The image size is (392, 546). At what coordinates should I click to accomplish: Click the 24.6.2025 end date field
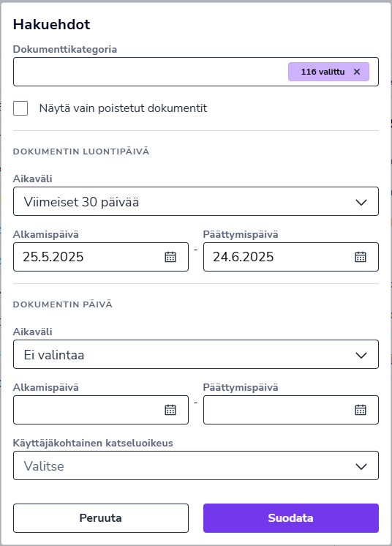point(291,257)
